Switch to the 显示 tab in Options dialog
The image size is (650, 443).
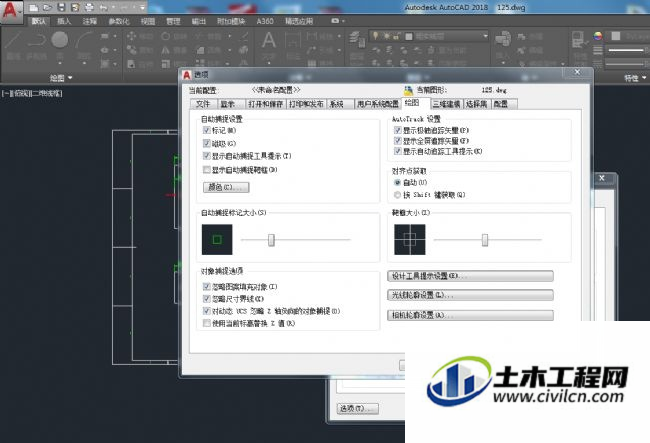coord(229,104)
